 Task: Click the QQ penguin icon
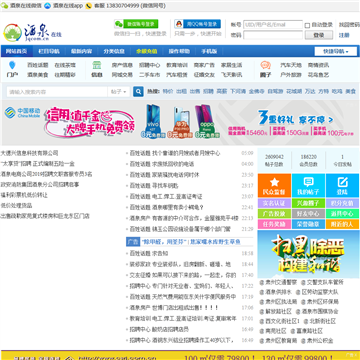coord(179,24)
